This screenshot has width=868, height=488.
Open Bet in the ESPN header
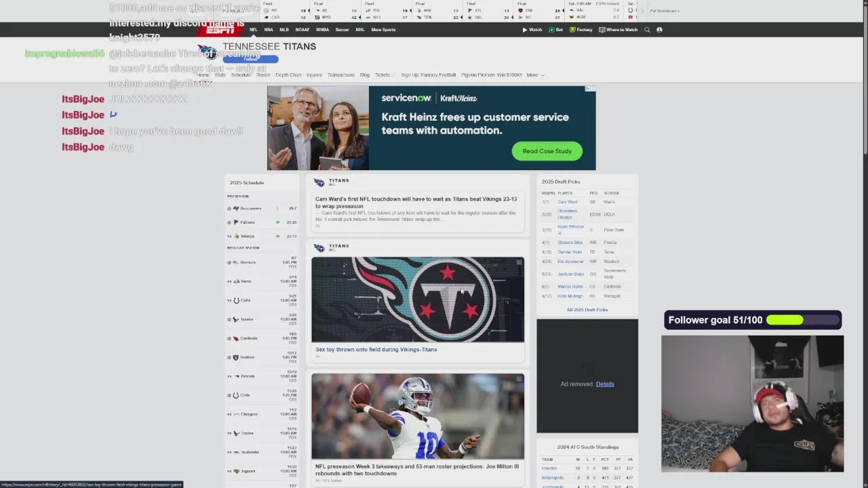[x=556, y=30]
